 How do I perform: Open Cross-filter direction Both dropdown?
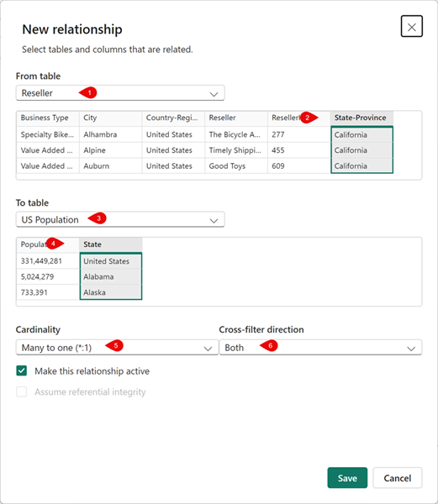[x=320, y=348]
